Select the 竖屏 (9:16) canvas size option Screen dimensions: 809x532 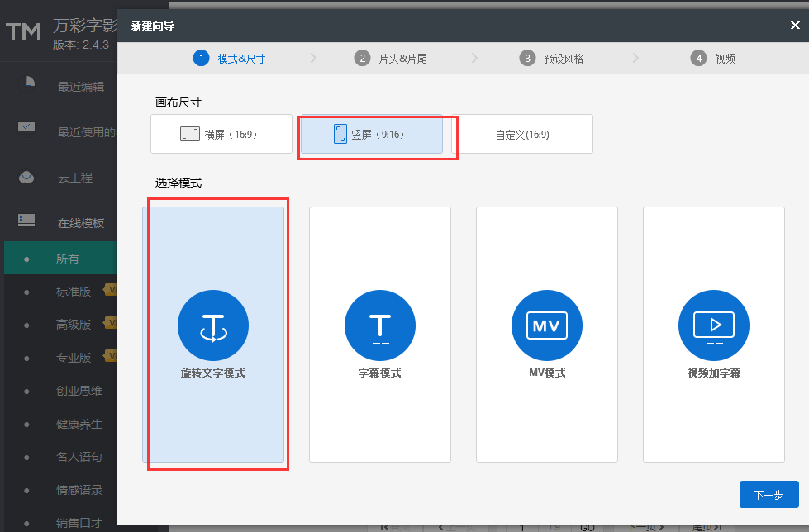pos(370,134)
